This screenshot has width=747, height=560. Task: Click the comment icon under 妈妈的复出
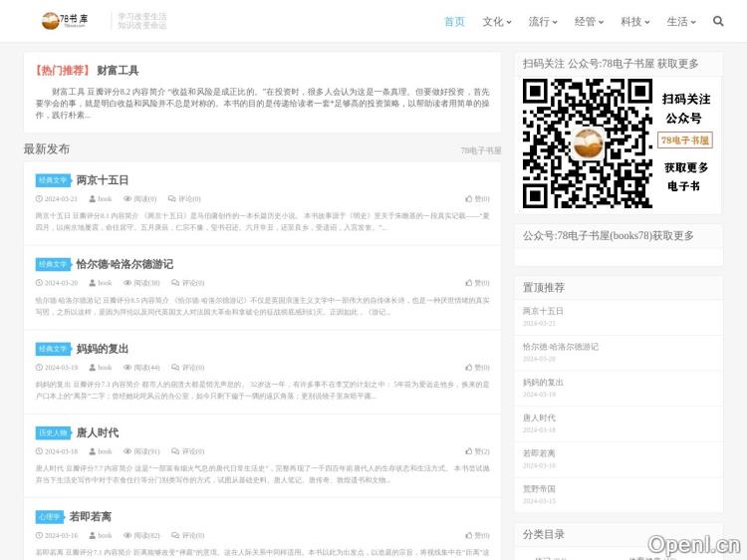tap(172, 367)
